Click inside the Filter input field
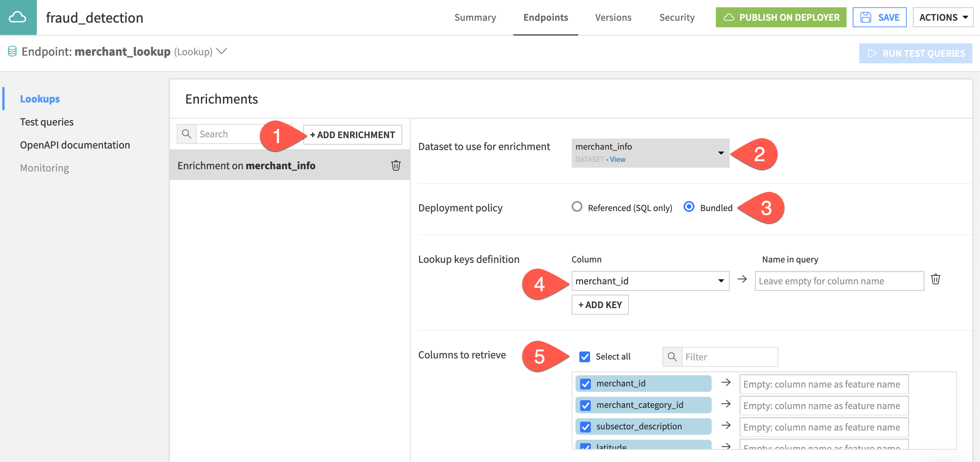 pos(728,356)
